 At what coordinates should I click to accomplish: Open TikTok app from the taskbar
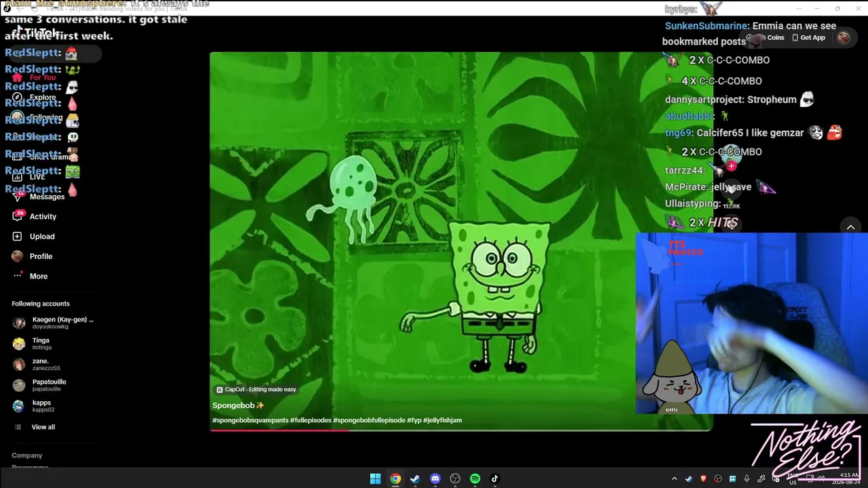pyautogui.click(x=495, y=479)
